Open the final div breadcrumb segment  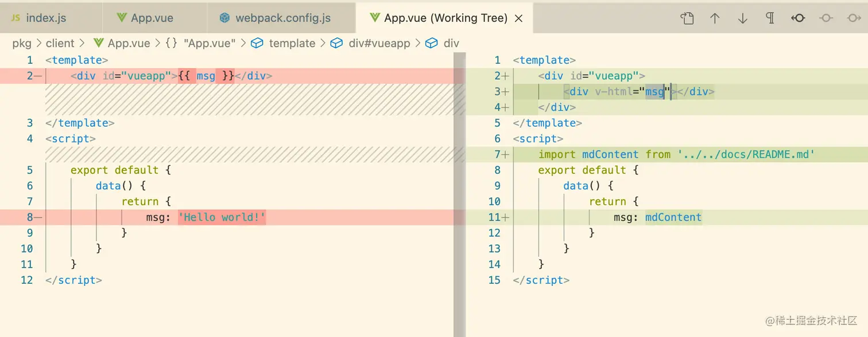pyautogui.click(x=451, y=43)
